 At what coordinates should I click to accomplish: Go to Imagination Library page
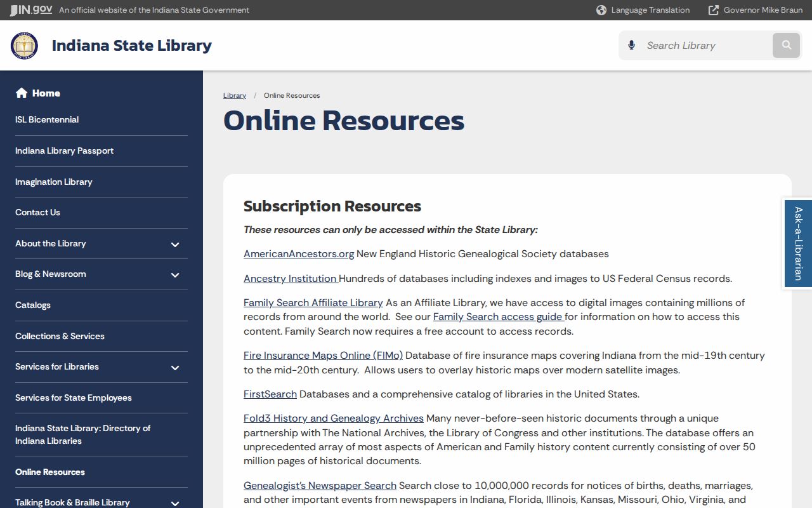coord(54,182)
